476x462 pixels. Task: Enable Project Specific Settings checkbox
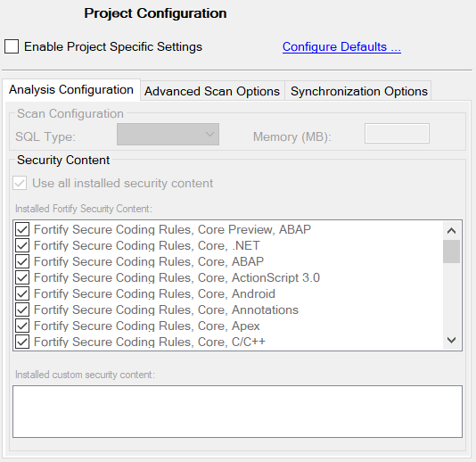pos(12,46)
